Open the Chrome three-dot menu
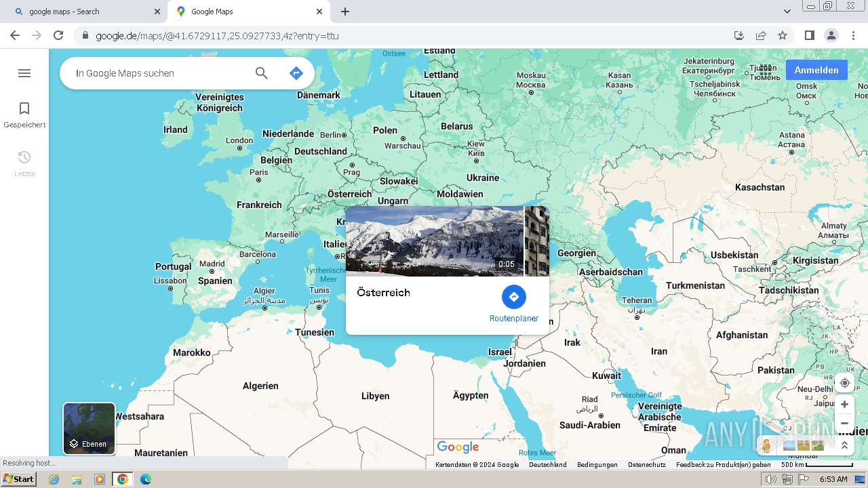This screenshot has width=868, height=488. coord(854,35)
